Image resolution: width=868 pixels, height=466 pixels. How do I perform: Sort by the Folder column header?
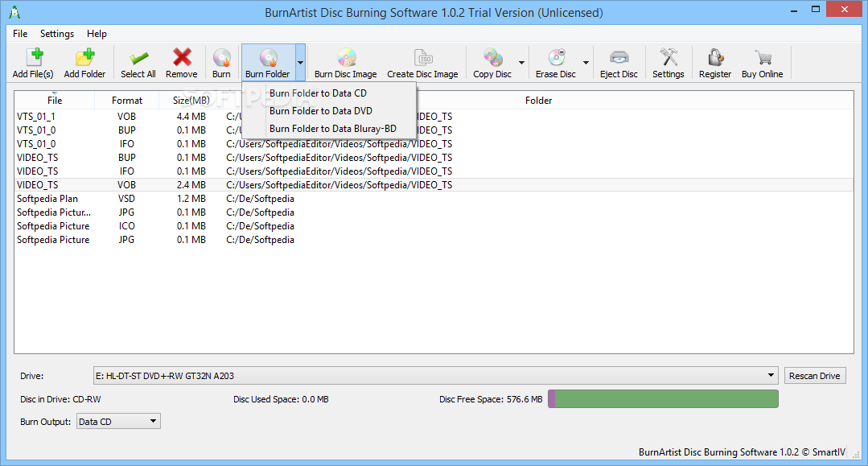[538, 101]
